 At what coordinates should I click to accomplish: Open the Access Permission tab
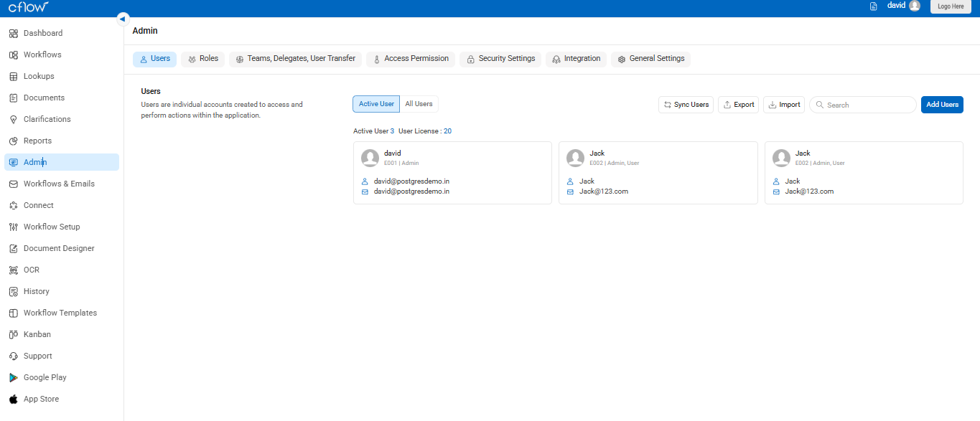[410, 59]
